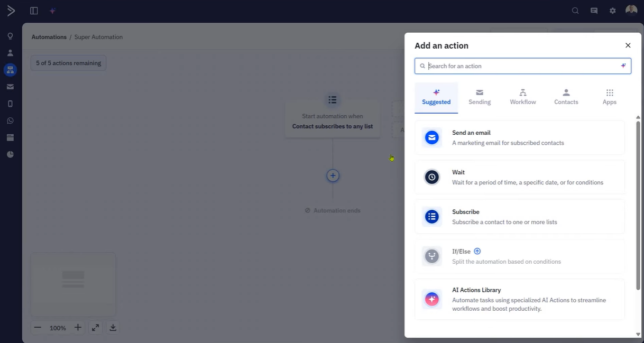Zoom in with the plus button
This screenshot has width=644, height=343.
click(78, 328)
